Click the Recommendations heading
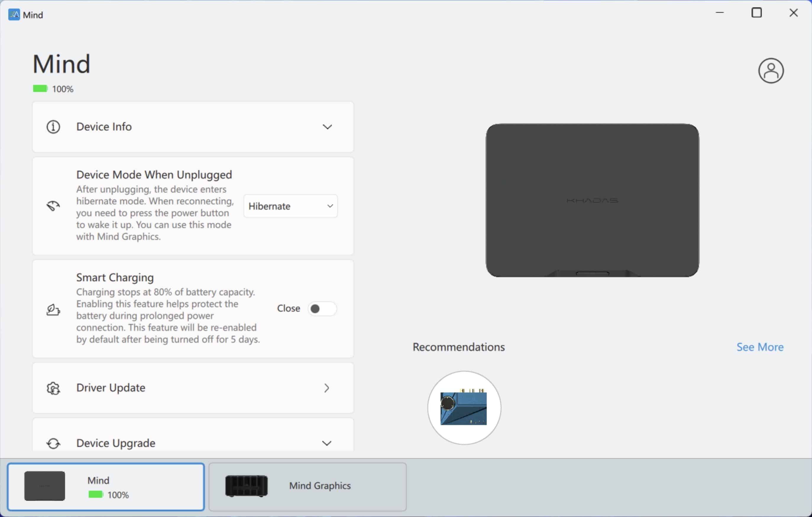 click(x=459, y=347)
